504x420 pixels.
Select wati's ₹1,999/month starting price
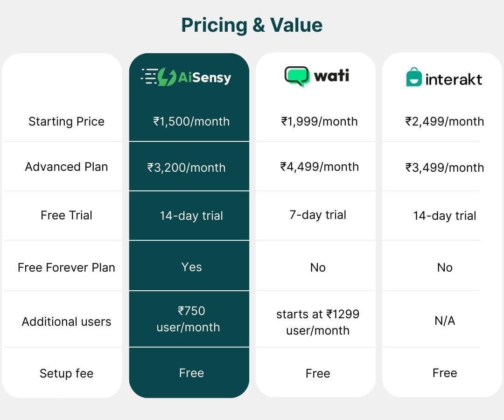point(319,121)
